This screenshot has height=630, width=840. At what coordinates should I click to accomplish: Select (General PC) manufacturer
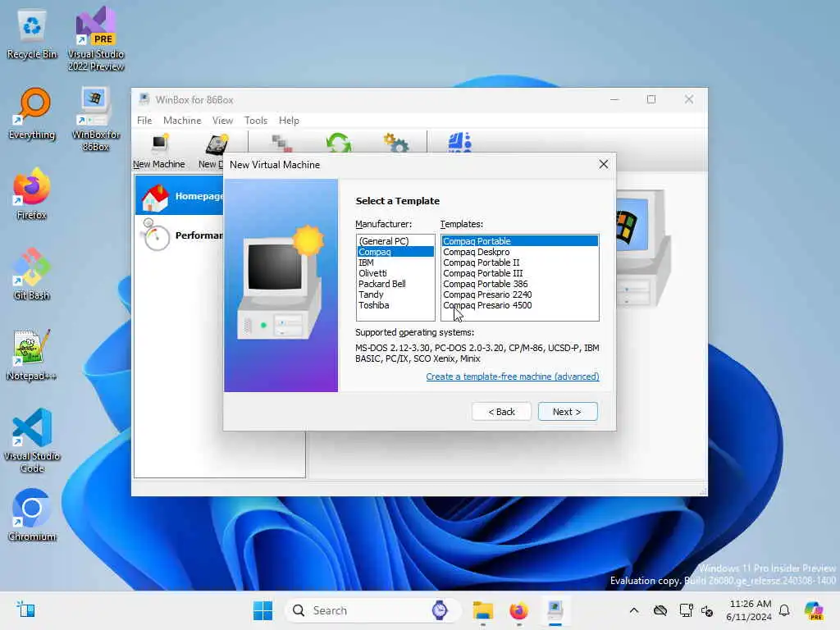[x=395, y=241]
